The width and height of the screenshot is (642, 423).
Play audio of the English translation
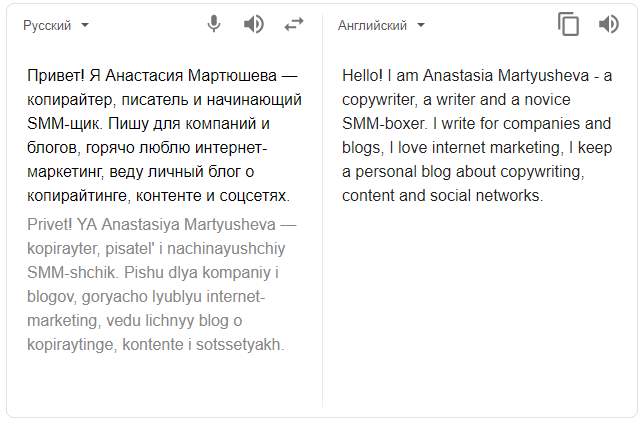tap(608, 24)
